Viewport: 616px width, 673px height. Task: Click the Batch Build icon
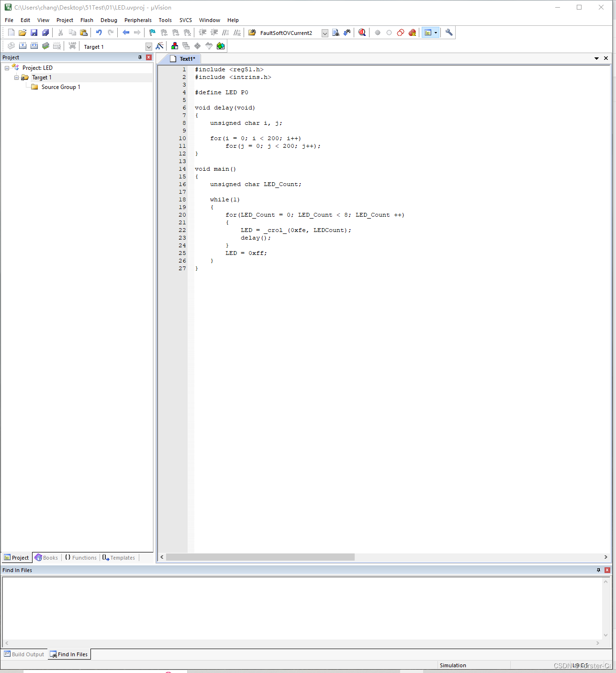[x=45, y=46]
